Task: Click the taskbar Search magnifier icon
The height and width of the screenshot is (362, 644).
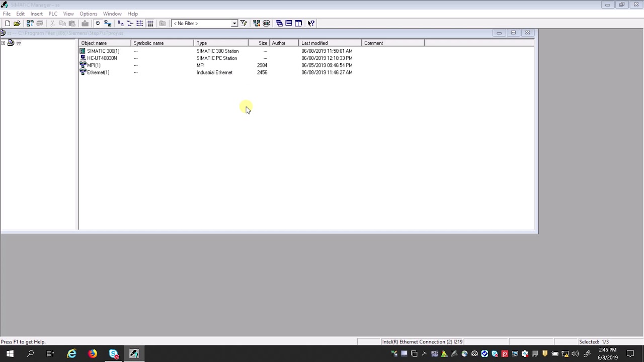Action: click(x=30, y=353)
